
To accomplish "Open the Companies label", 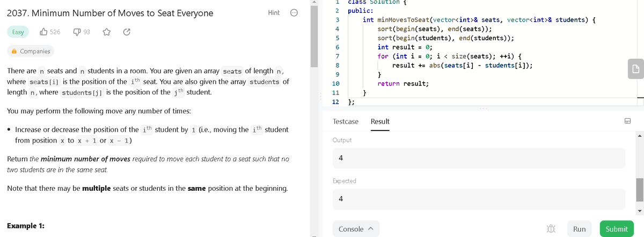I will tap(35, 52).
